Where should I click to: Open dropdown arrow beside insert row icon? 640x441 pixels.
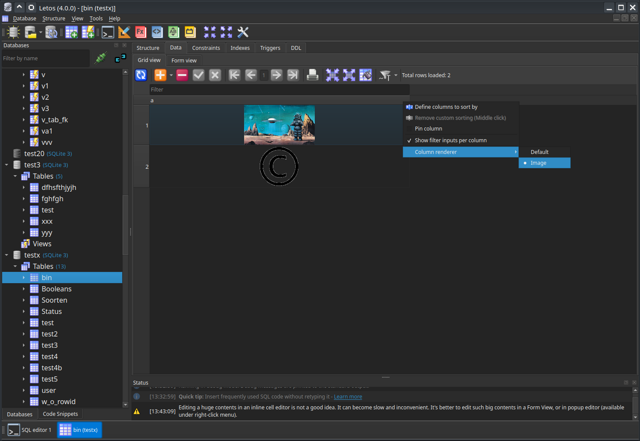171,76
